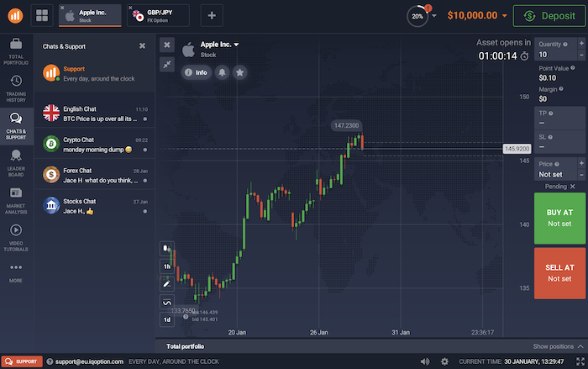Close the Chats & Support panel
The height and width of the screenshot is (369, 588).
[142, 45]
